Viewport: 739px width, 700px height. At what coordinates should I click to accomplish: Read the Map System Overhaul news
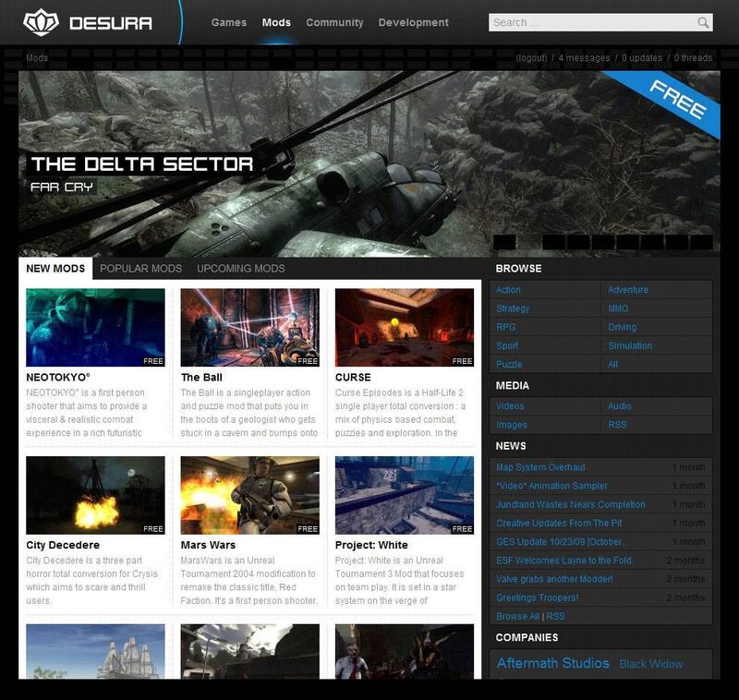click(x=540, y=467)
